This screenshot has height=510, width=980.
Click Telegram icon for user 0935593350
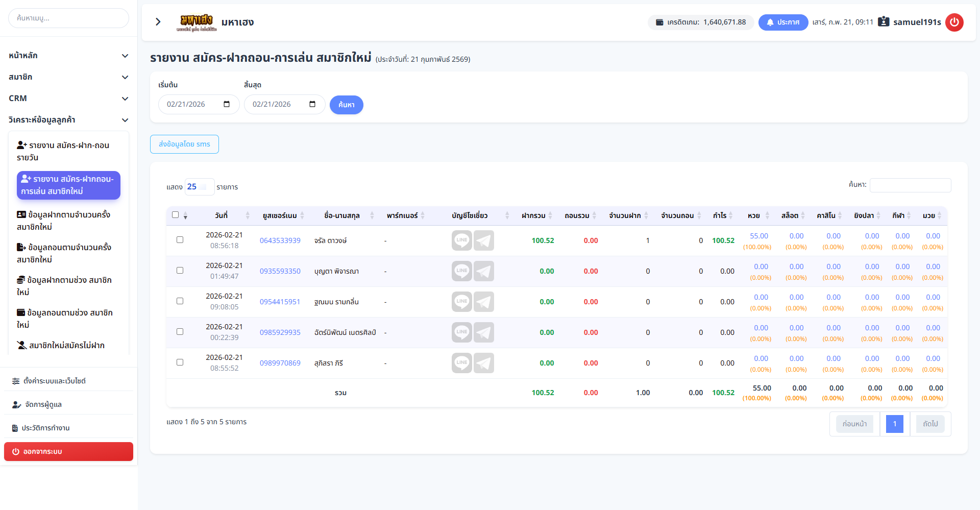point(483,271)
